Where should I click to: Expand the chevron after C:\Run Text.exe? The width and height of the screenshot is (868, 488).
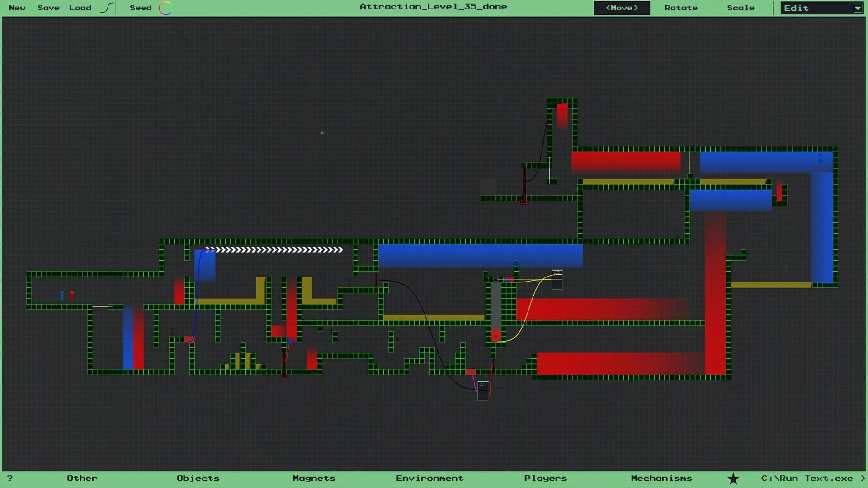[861, 478]
